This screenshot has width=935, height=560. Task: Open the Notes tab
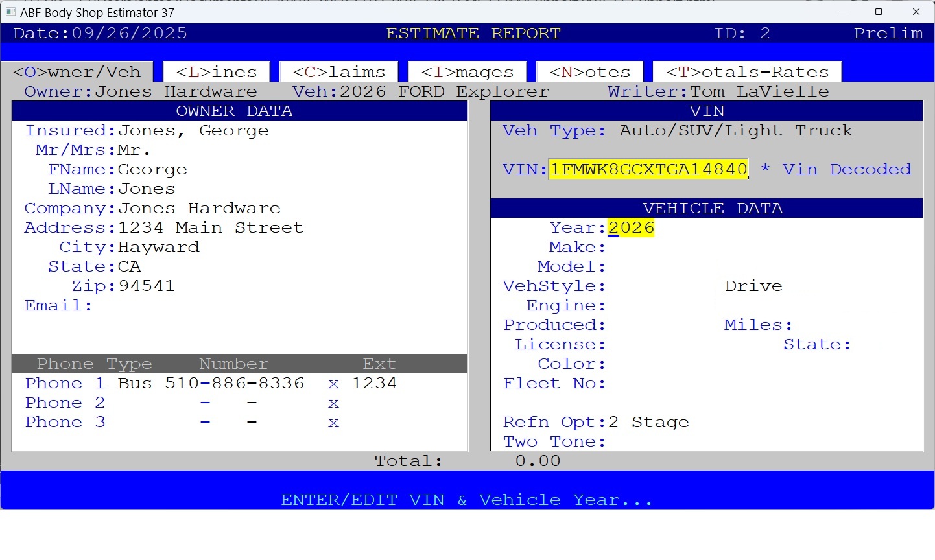[x=590, y=72]
